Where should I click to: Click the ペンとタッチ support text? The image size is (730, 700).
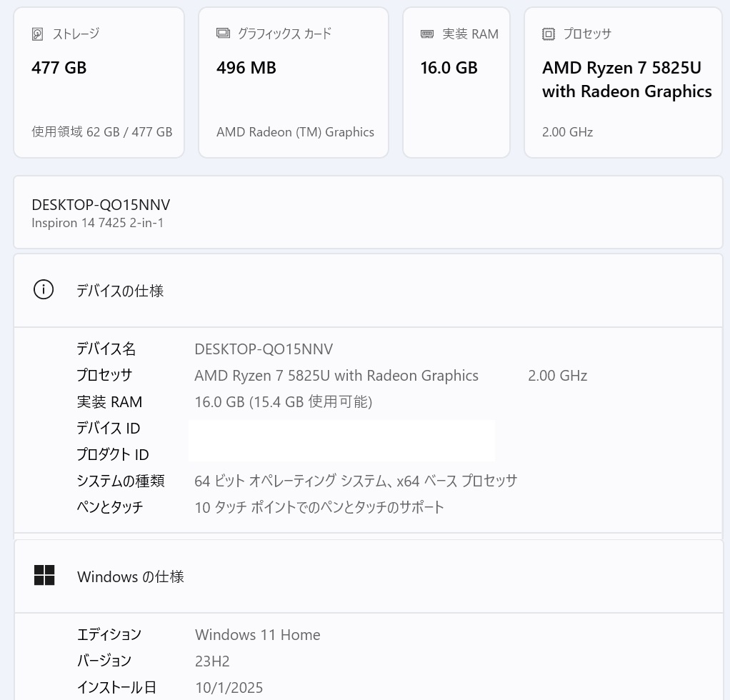(319, 507)
